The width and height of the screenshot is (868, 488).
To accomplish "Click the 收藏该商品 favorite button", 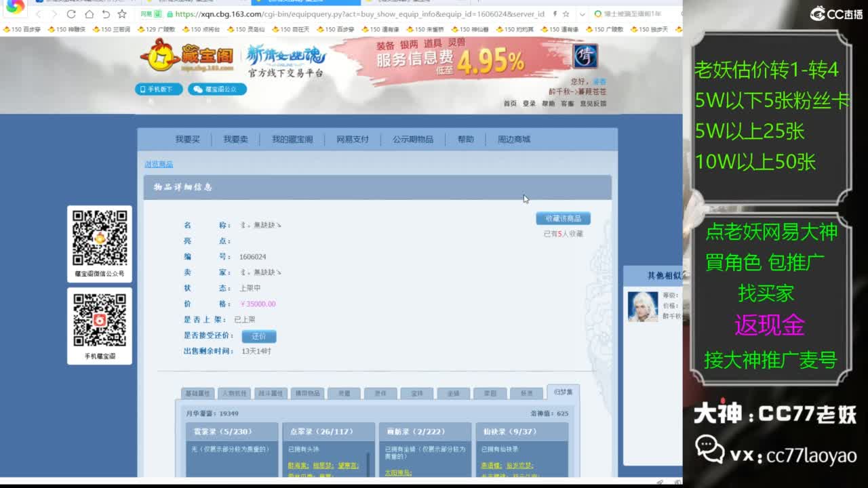I will [564, 218].
